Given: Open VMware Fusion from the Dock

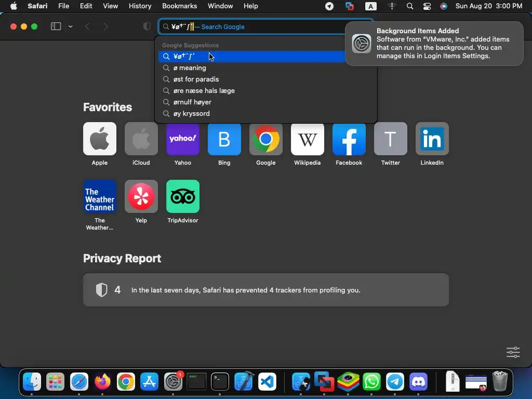Looking at the screenshot, I should [324, 382].
